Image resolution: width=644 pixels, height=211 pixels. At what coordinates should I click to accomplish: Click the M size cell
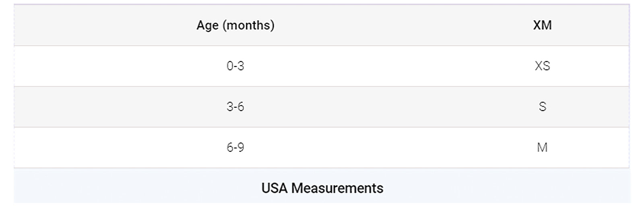coord(542,147)
